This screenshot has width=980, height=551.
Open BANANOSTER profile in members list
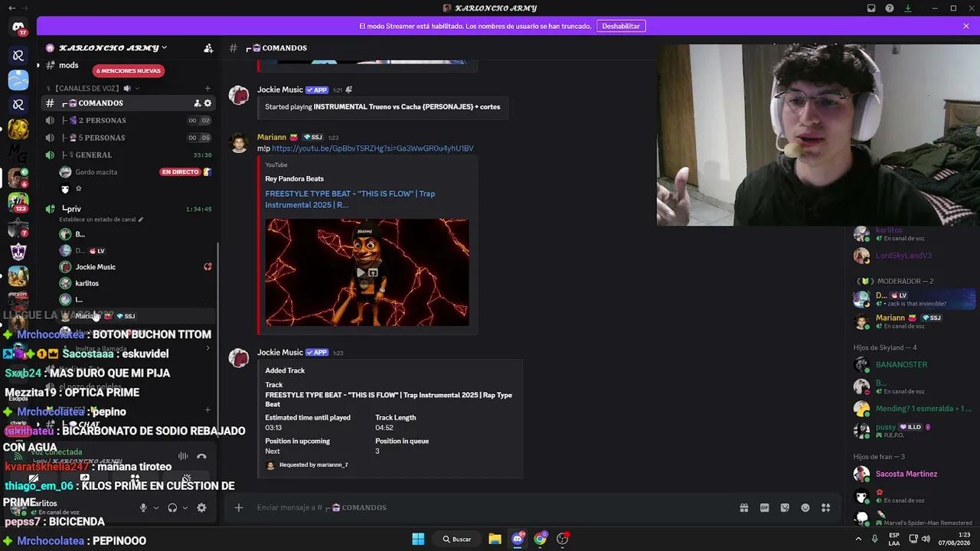click(913, 365)
